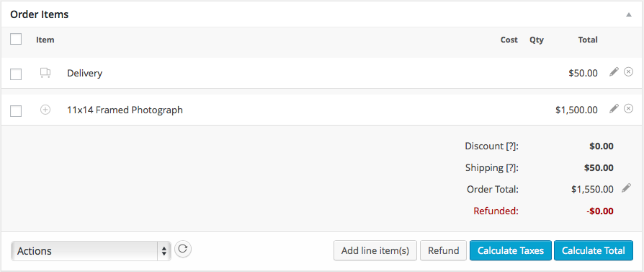Check the Delivery row checkbox
644x272 pixels.
16,74
